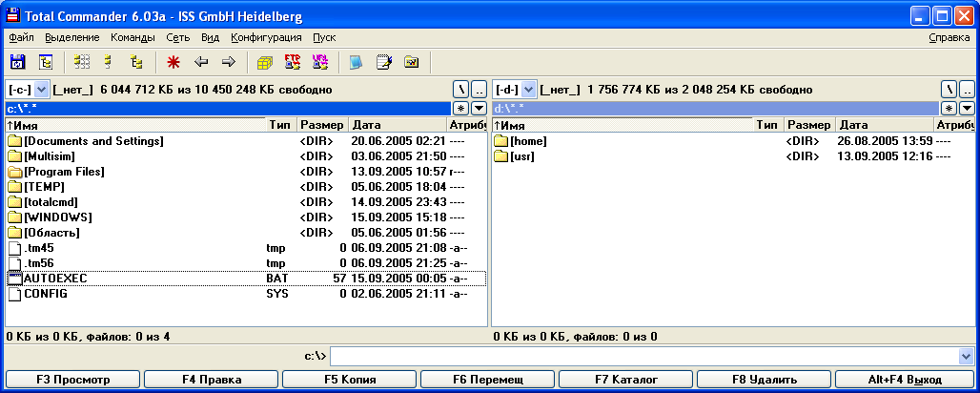
Task: Open the Команды menu
Action: pyautogui.click(x=133, y=37)
